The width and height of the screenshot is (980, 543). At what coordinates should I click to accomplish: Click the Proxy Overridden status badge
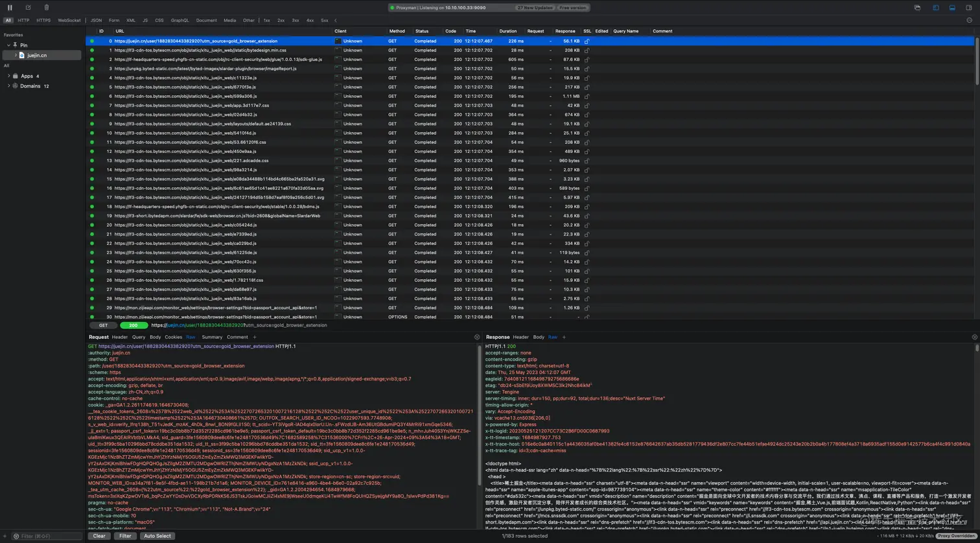click(955, 536)
